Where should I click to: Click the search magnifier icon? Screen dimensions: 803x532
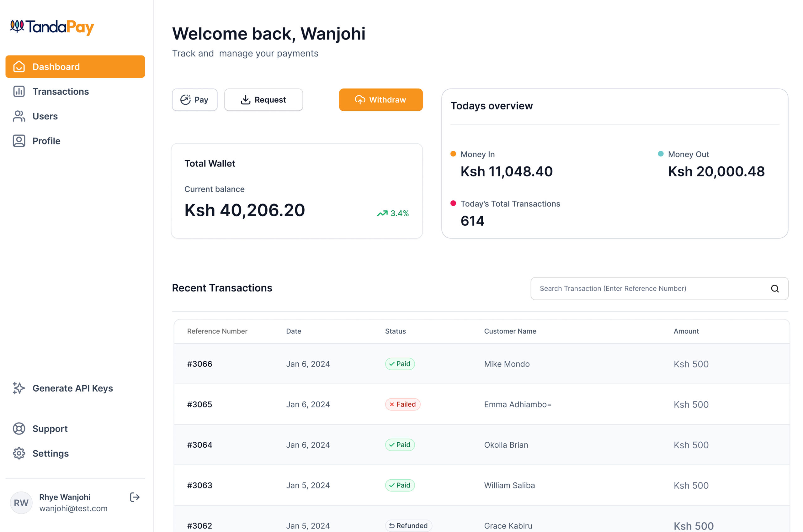pos(774,288)
